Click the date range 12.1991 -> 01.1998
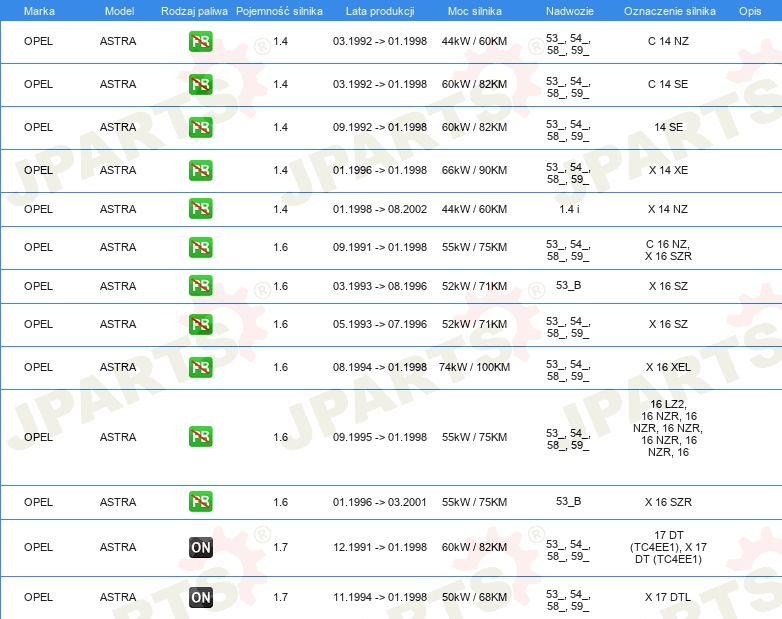The height and width of the screenshot is (619, 782). (380, 547)
